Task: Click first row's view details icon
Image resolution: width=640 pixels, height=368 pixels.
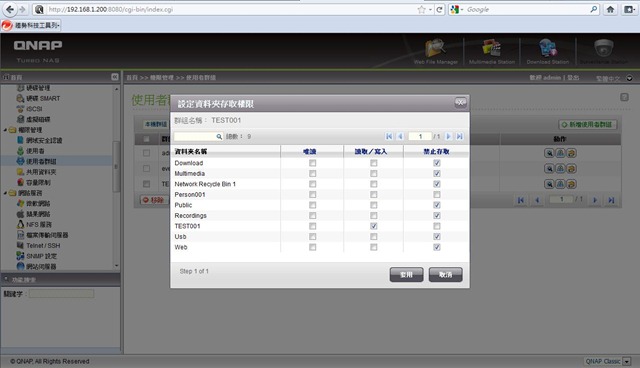Action: [549, 153]
